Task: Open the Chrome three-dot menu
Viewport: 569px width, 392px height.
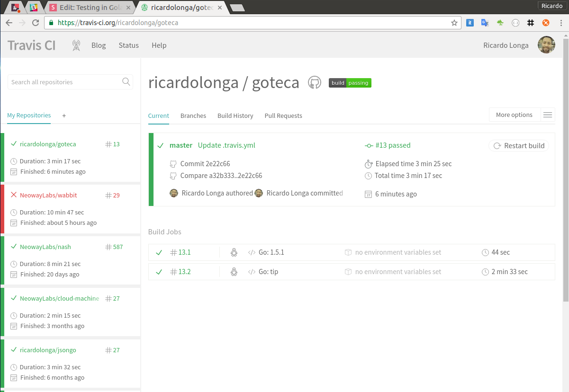Action: 560,23
